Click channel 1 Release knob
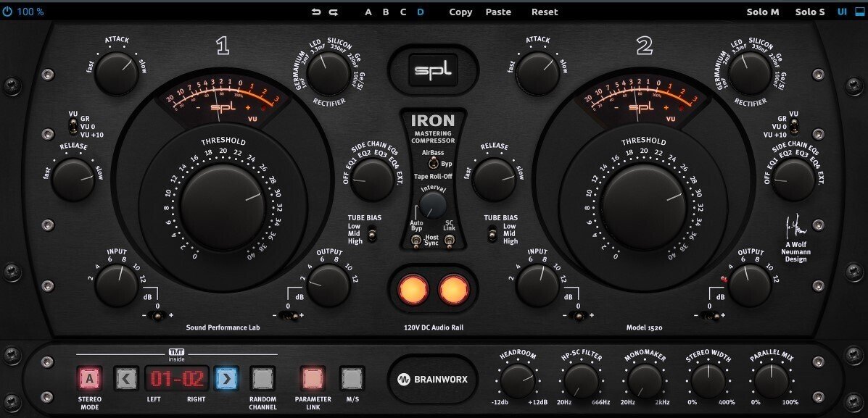Screen dimensions: 868x418 (x=73, y=180)
